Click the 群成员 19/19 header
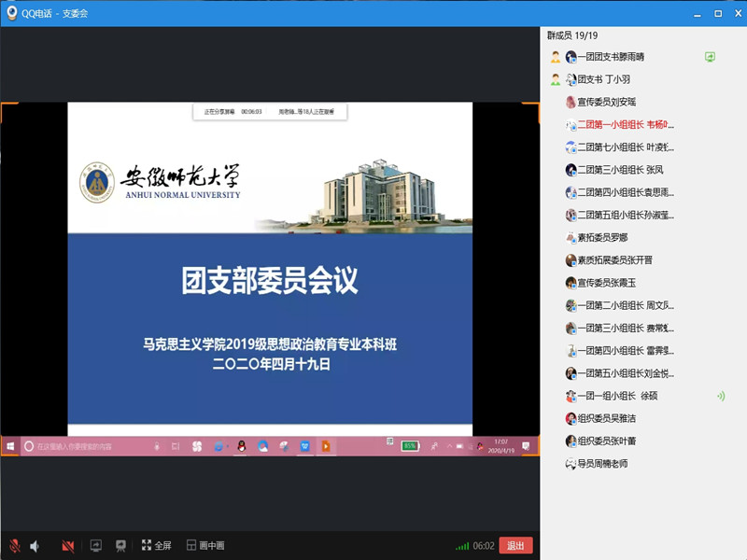Image resolution: width=747 pixels, height=560 pixels. pos(575,35)
